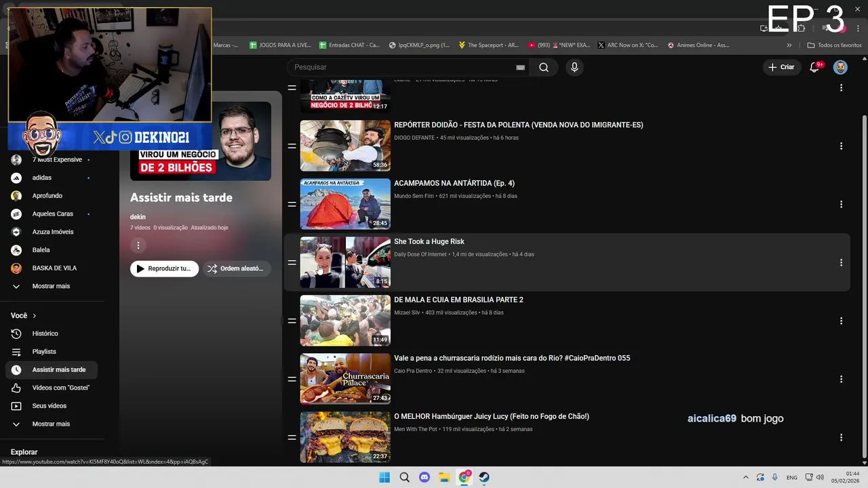The height and width of the screenshot is (488, 868).
Task: Start voice search with microphone icon
Action: [x=574, y=67]
